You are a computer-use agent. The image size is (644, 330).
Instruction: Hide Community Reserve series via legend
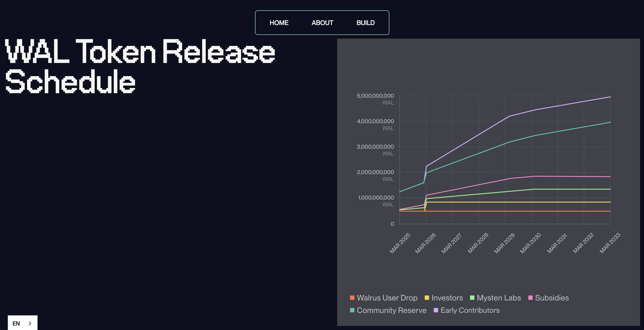click(x=391, y=310)
